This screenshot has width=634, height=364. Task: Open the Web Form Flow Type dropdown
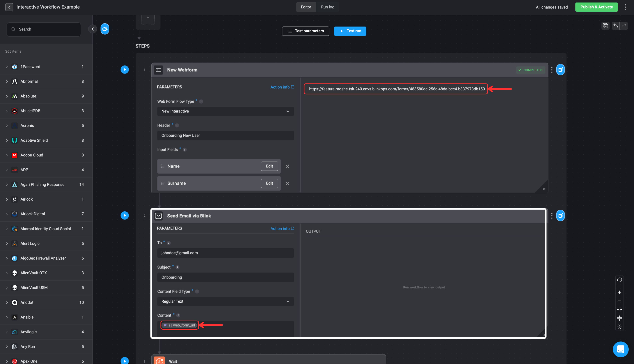[x=225, y=111]
